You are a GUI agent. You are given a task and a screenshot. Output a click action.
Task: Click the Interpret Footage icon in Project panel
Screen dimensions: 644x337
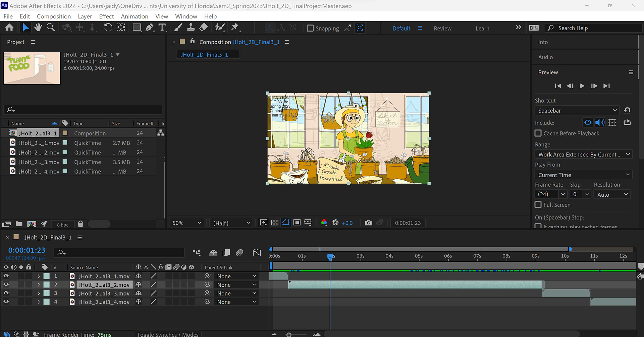[6, 224]
